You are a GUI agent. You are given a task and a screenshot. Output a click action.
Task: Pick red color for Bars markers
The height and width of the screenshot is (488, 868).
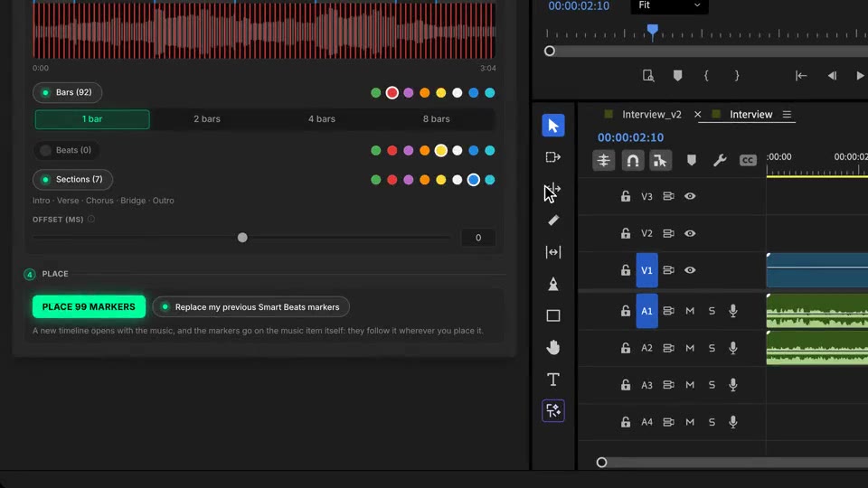(x=392, y=93)
